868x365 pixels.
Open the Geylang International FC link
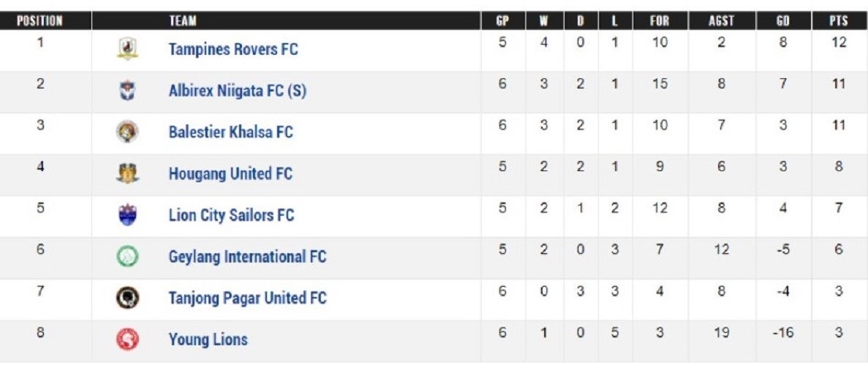click(247, 257)
